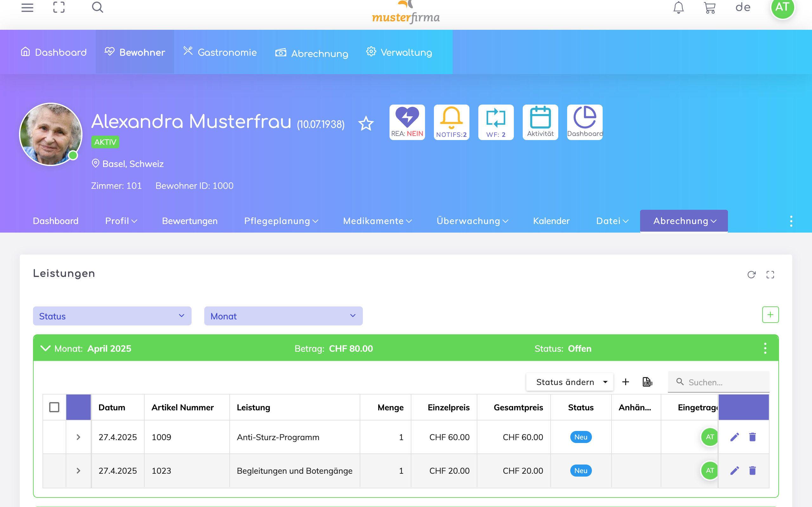This screenshot has height=507, width=812.
Task: Open the Status filter dropdown
Action: click(x=112, y=316)
